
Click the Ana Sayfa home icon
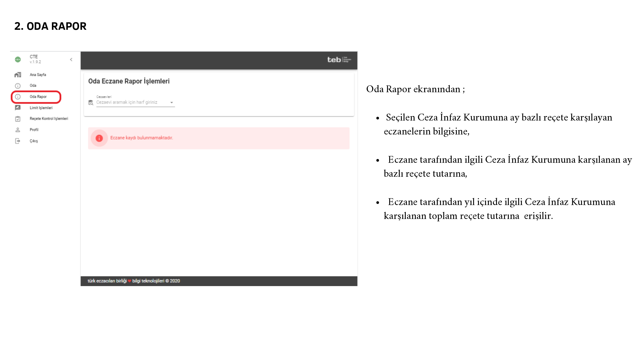point(18,75)
